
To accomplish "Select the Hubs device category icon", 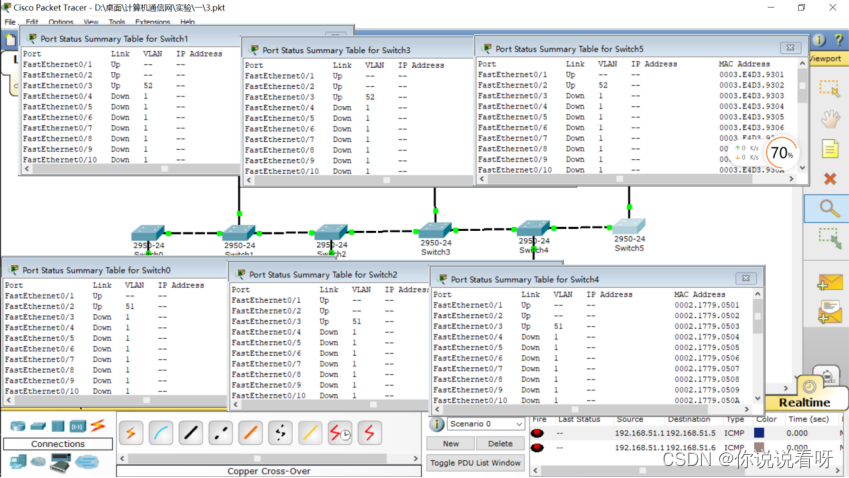I will 57,426.
